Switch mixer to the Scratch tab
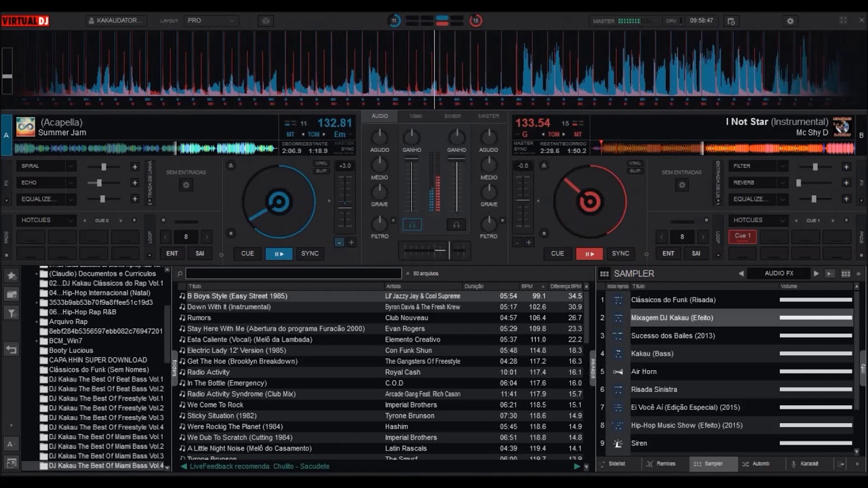Screen dimensions: 868x488 coord(452,116)
